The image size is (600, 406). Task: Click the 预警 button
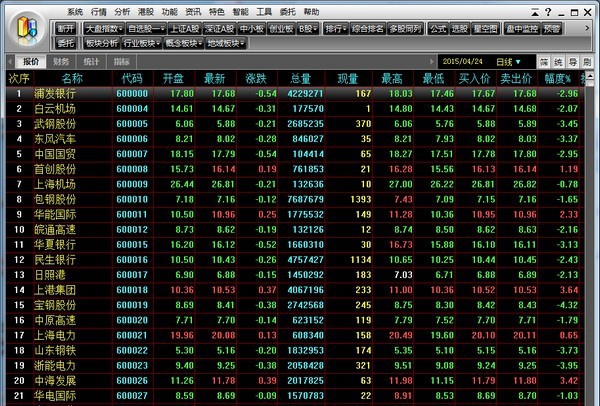(552, 29)
